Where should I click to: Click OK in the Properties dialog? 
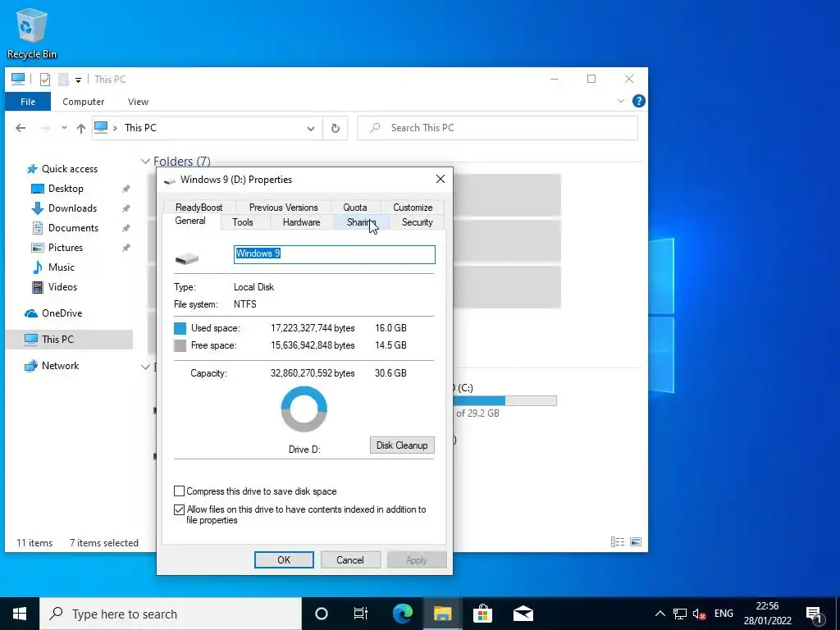click(x=284, y=559)
